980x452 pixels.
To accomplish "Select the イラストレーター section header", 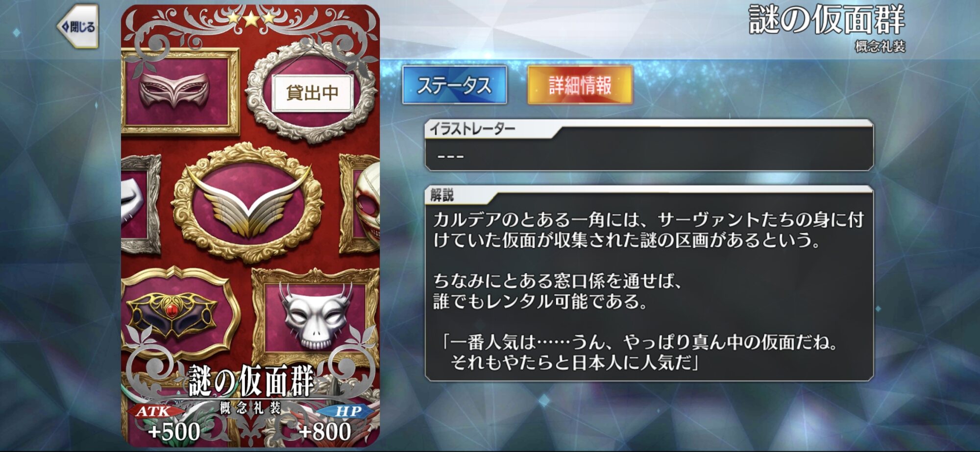I will tap(472, 129).
